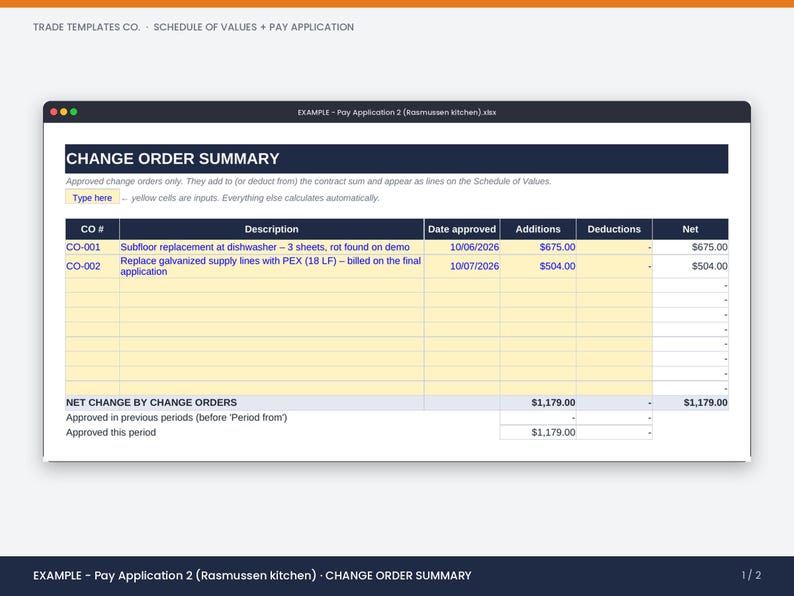
Task: Click the yellow minimize window dot
Action: 64,112
